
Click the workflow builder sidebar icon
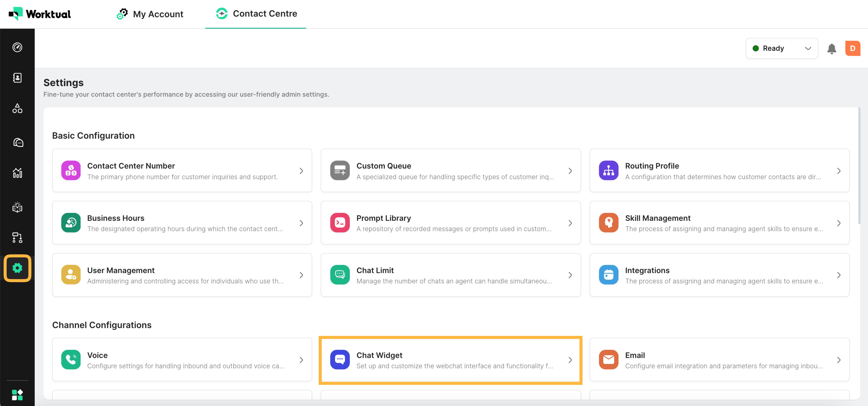point(17,237)
